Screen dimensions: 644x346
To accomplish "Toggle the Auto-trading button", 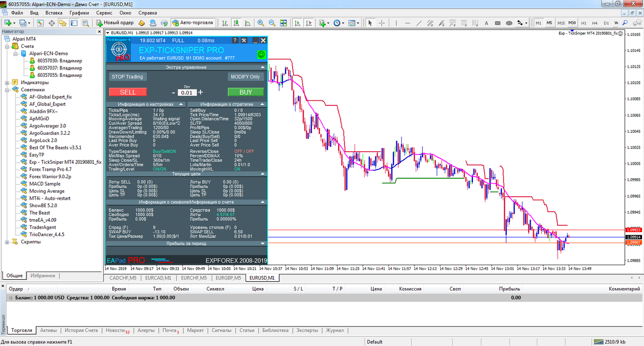I will (x=193, y=23).
